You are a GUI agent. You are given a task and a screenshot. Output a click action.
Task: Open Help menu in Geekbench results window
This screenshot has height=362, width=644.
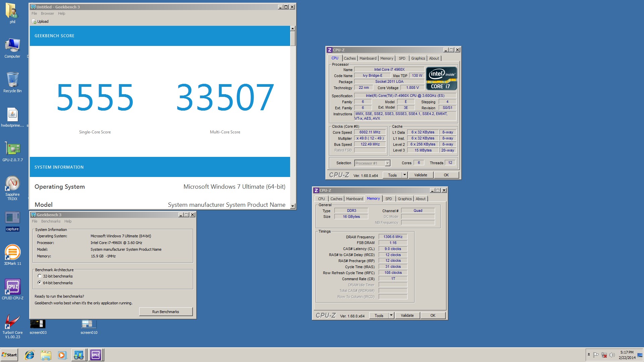[x=61, y=13]
